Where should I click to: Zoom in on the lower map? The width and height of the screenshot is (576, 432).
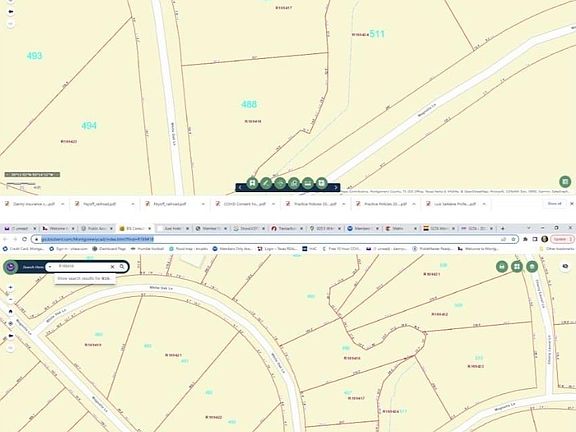[11, 288]
